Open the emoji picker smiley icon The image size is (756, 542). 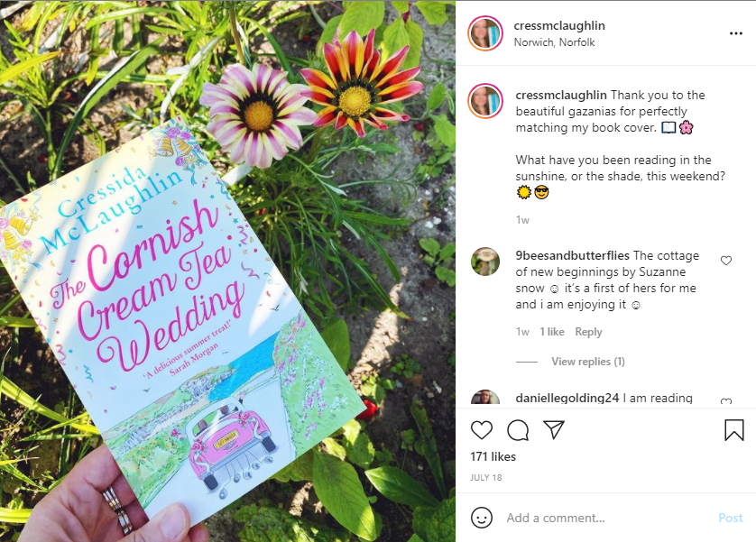coord(481,518)
